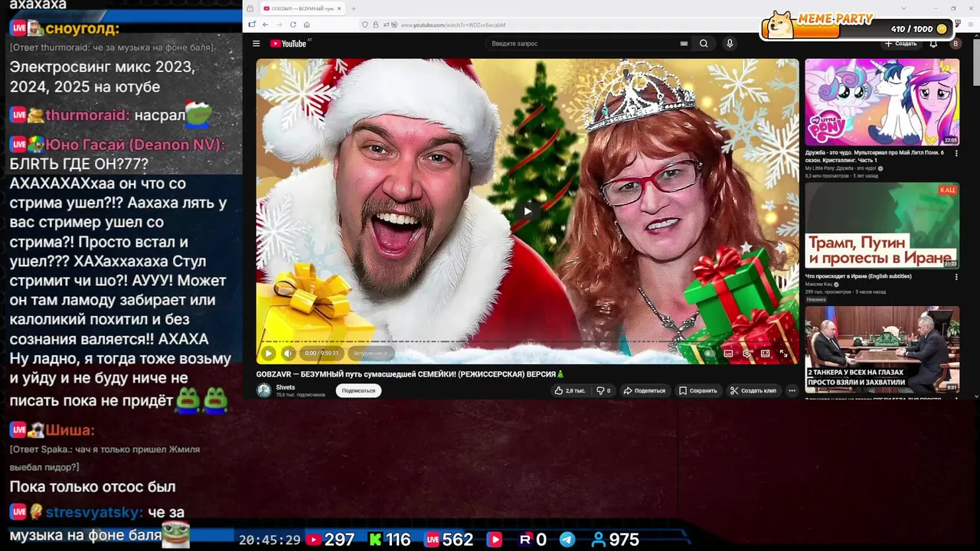The height and width of the screenshot is (551, 980).
Task: Click the Максим Кац channel name
Action: pyautogui.click(x=820, y=284)
